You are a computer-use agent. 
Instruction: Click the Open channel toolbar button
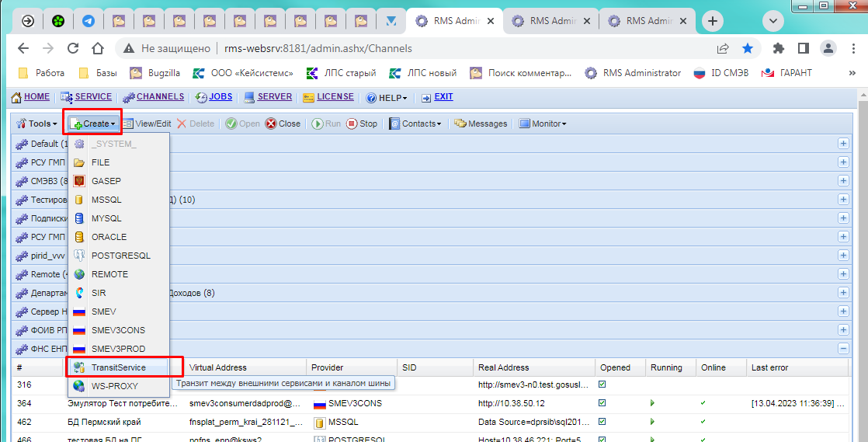click(242, 124)
